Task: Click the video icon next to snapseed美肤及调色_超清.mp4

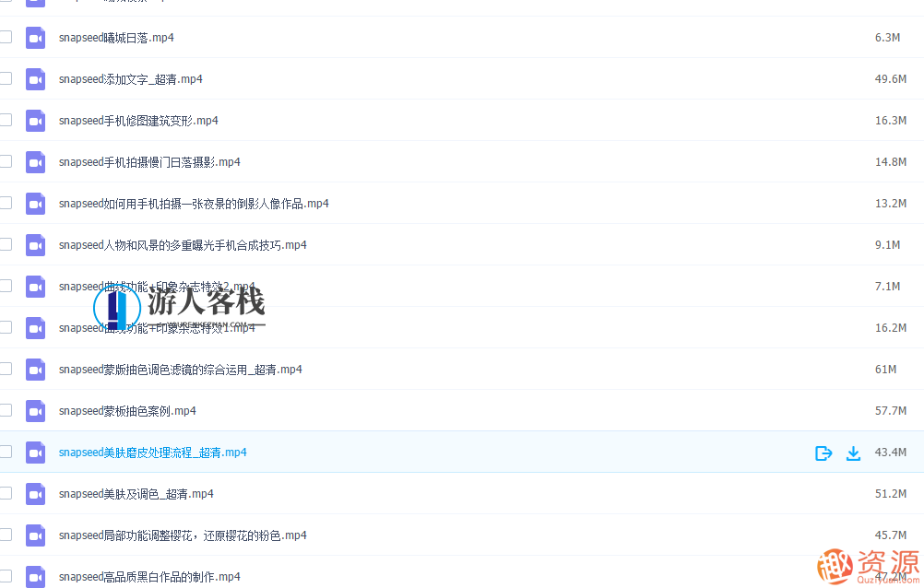Action: [x=35, y=494]
